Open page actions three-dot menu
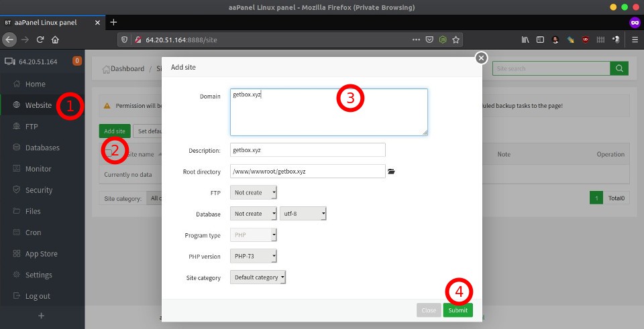Viewport: 644px width, 329px height. pyautogui.click(x=416, y=40)
